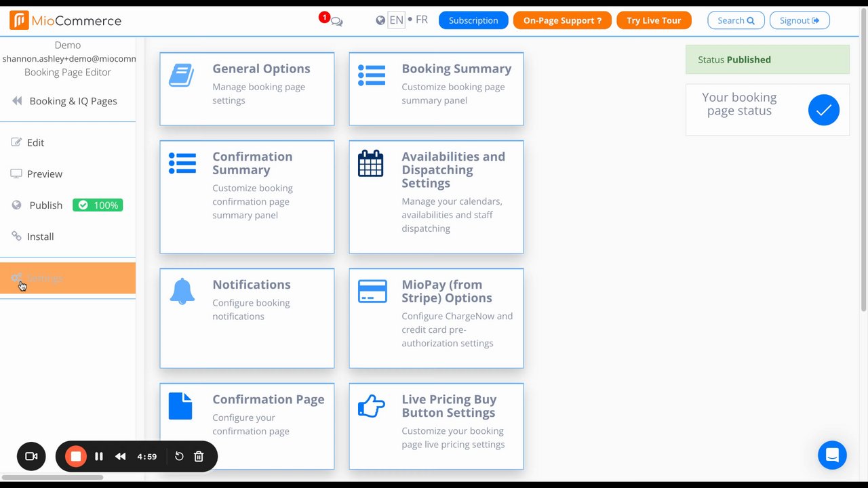This screenshot has width=868, height=488.
Task: Click the 4:59 recording timer
Action: 147,457
